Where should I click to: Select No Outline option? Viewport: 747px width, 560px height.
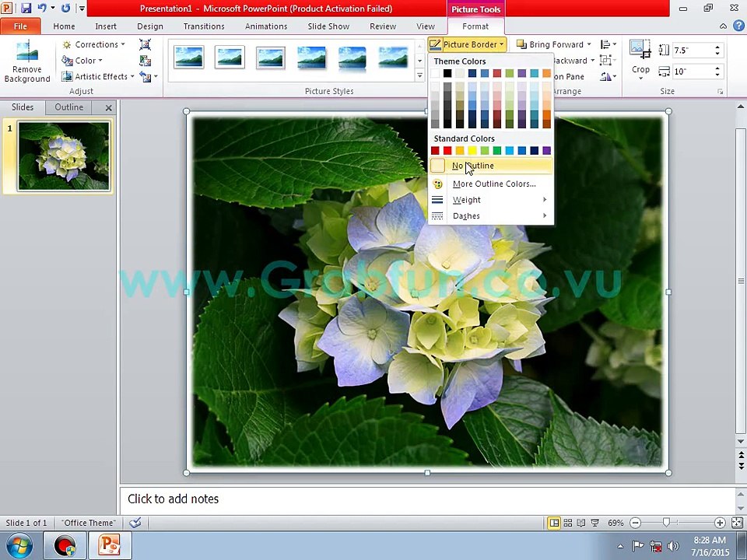(491, 166)
